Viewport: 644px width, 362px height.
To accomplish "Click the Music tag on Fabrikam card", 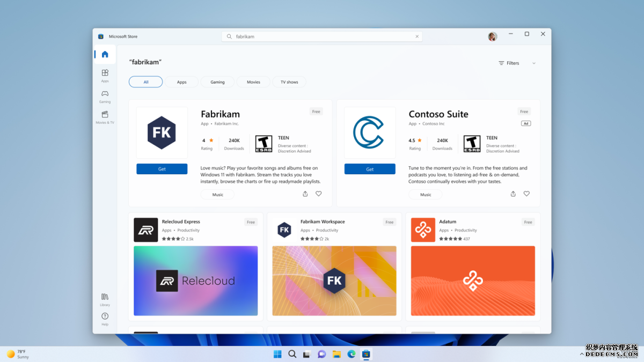I will pyautogui.click(x=217, y=195).
